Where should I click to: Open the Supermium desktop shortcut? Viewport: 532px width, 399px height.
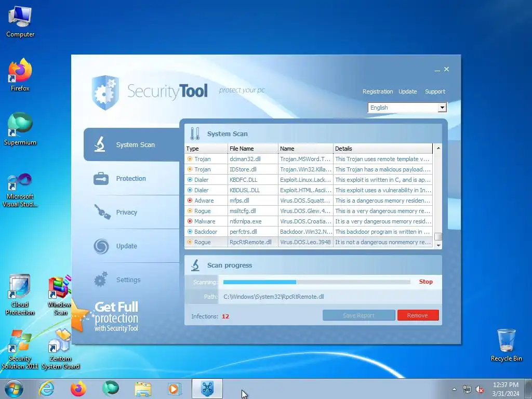[20, 129]
